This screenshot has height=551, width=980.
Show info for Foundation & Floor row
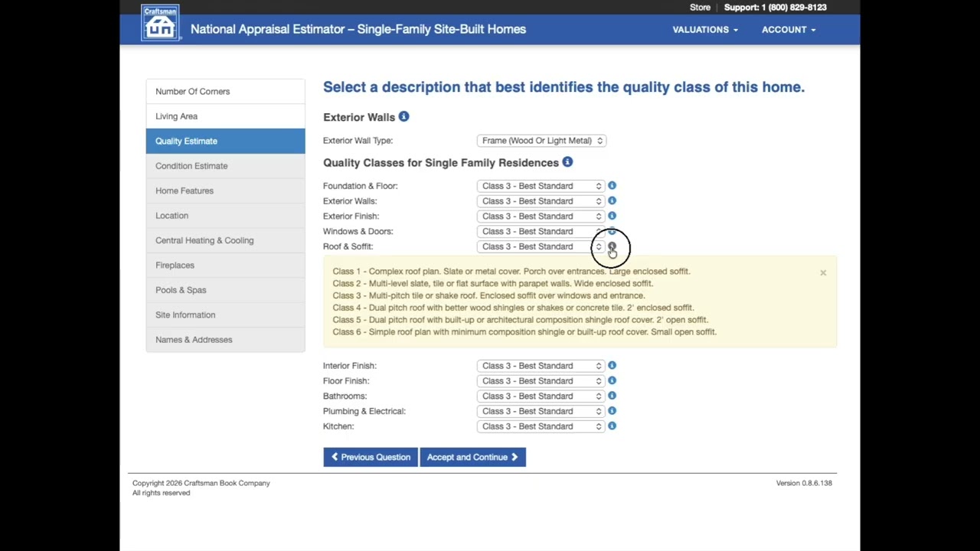[x=612, y=185]
